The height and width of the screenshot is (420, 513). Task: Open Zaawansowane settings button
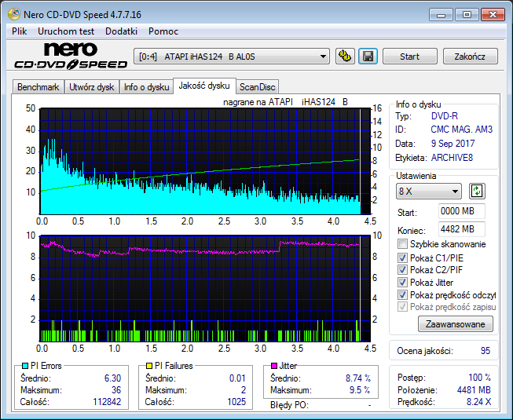[x=456, y=324]
